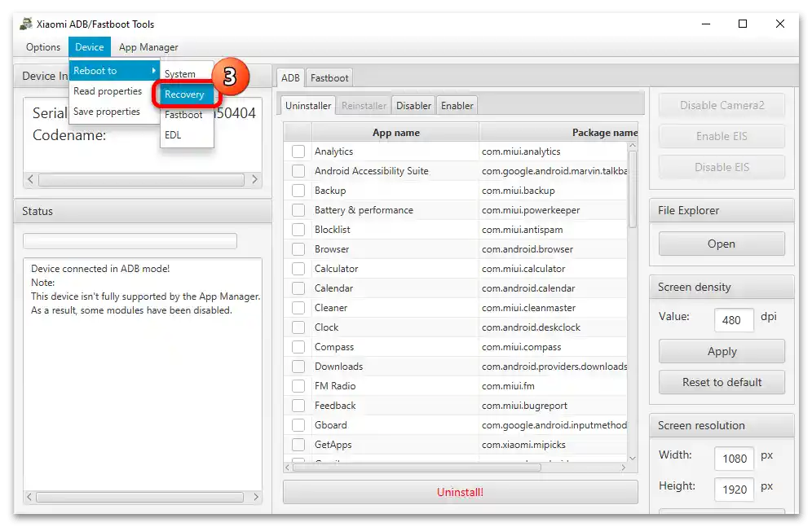
Task: Open the Disabler tab
Action: point(413,106)
